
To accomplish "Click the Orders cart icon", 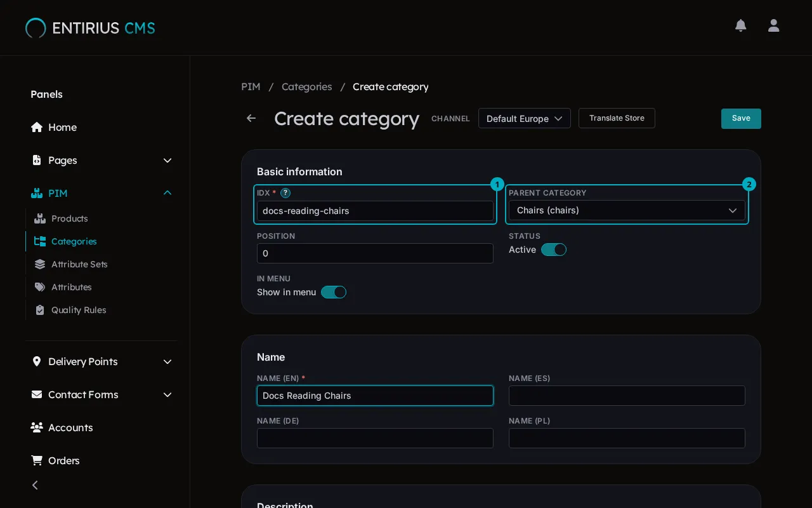I will (x=37, y=460).
